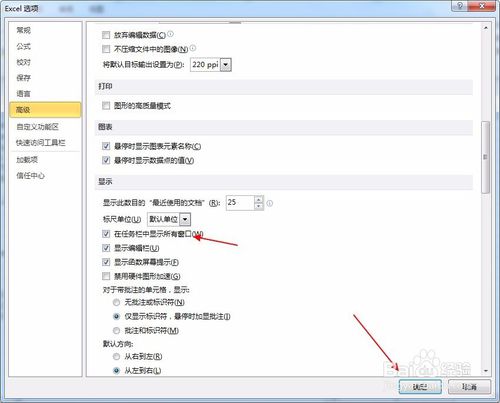The width and height of the screenshot is (500, 403).
Task: Open the 语言 category
Action: coord(24,94)
